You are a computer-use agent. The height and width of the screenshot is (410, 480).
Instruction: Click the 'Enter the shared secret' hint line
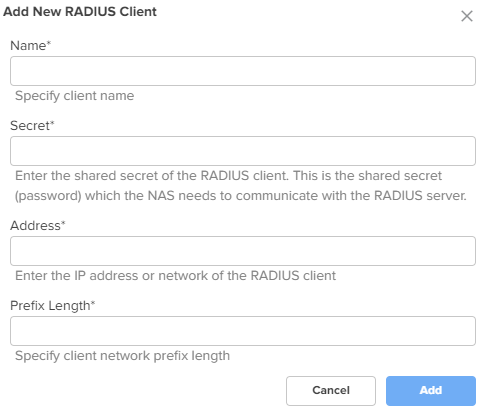tap(229, 176)
